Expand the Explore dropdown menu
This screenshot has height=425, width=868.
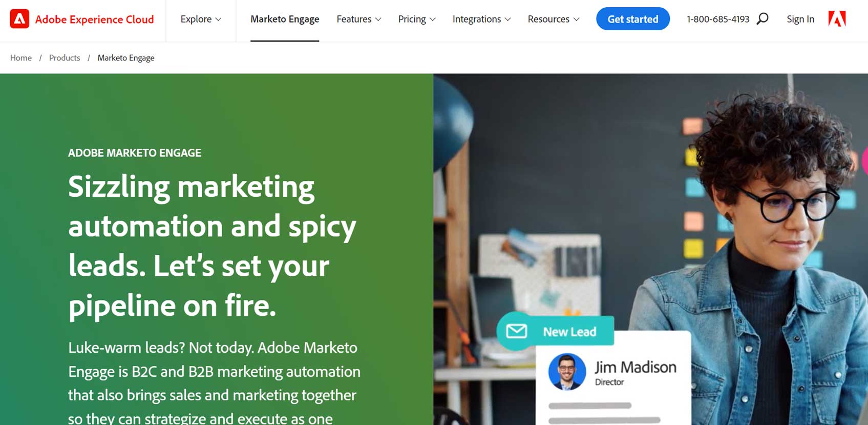tap(201, 19)
